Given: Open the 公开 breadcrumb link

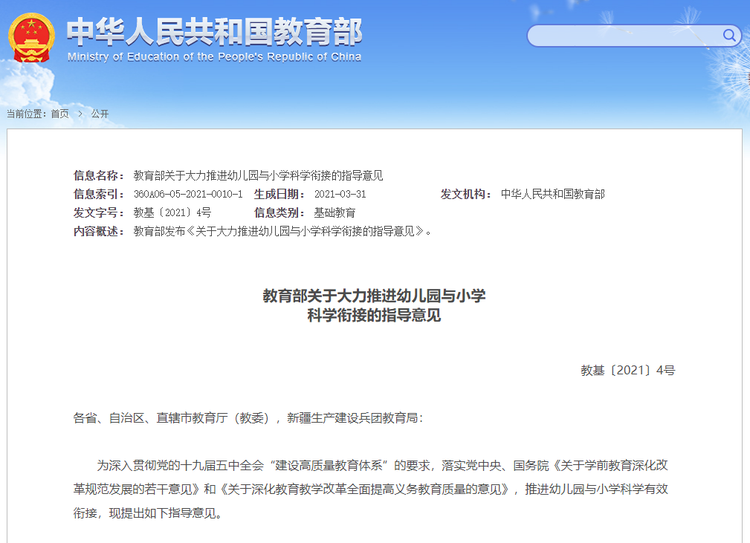Looking at the screenshot, I should tap(100, 113).
